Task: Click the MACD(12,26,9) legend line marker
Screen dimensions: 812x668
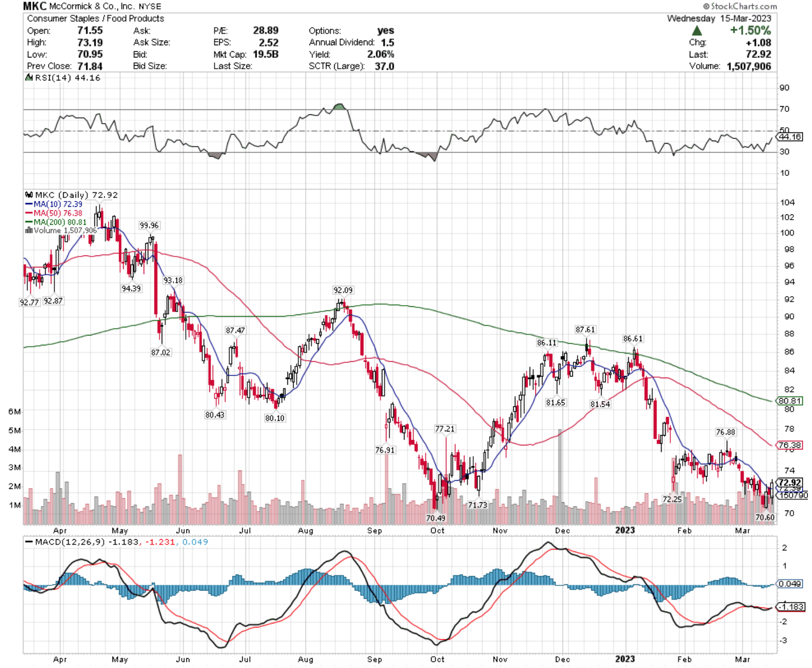Action: coord(29,542)
